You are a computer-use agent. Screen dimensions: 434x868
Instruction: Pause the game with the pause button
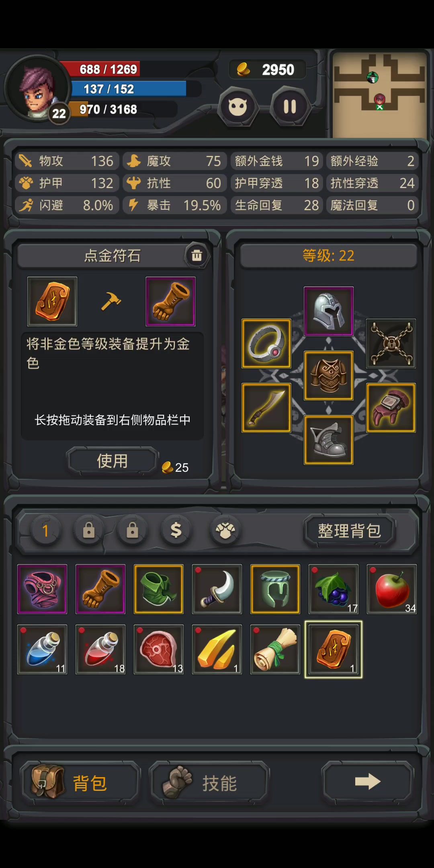tap(290, 106)
